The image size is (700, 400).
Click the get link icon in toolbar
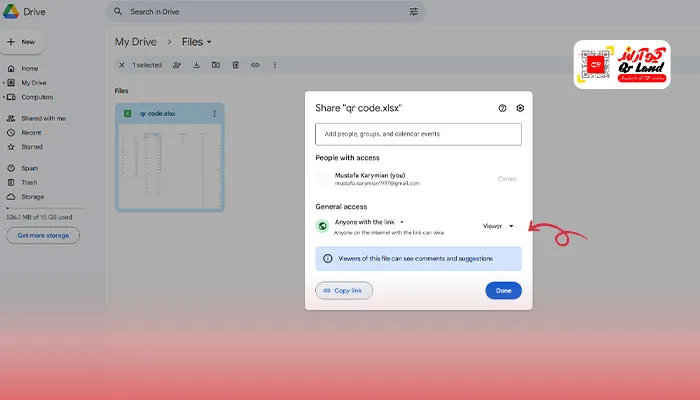click(x=255, y=65)
